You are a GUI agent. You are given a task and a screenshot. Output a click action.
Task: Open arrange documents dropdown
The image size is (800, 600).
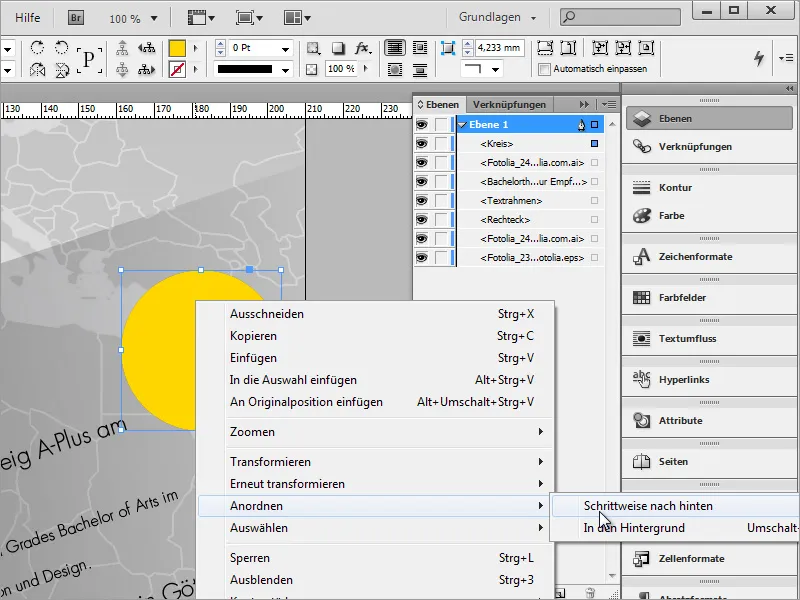[x=297, y=18]
